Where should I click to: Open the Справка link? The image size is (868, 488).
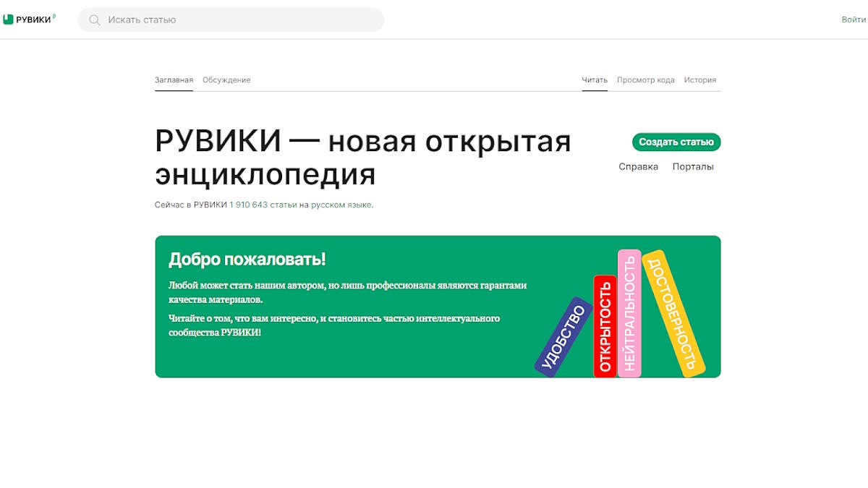(639, 167)
